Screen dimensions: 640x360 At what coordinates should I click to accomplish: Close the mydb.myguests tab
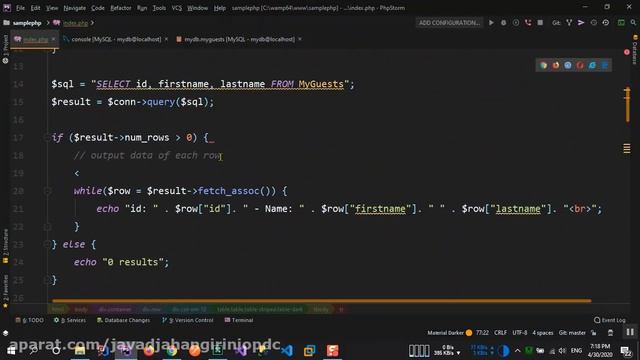[300, 39]
